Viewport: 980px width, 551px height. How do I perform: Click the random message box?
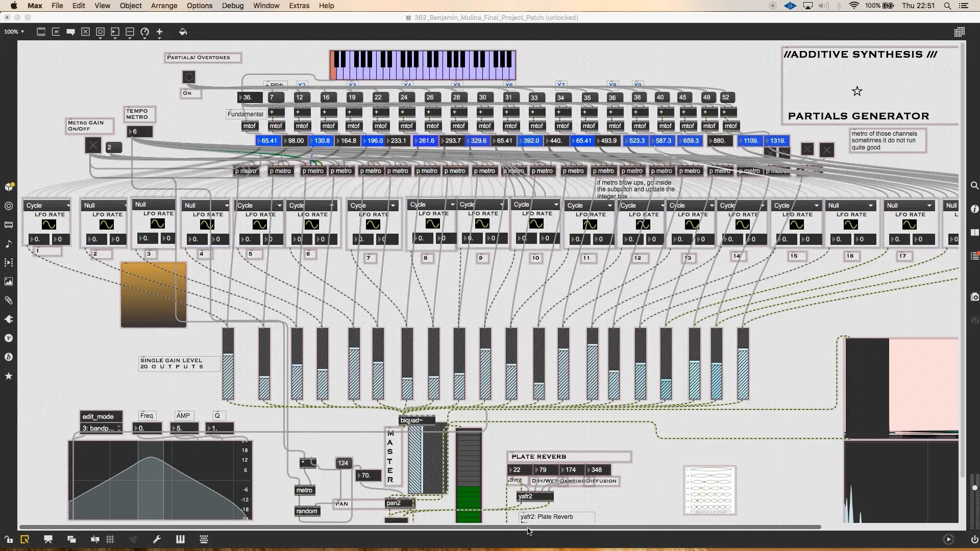pyautogui.click(x=307, y=511)
